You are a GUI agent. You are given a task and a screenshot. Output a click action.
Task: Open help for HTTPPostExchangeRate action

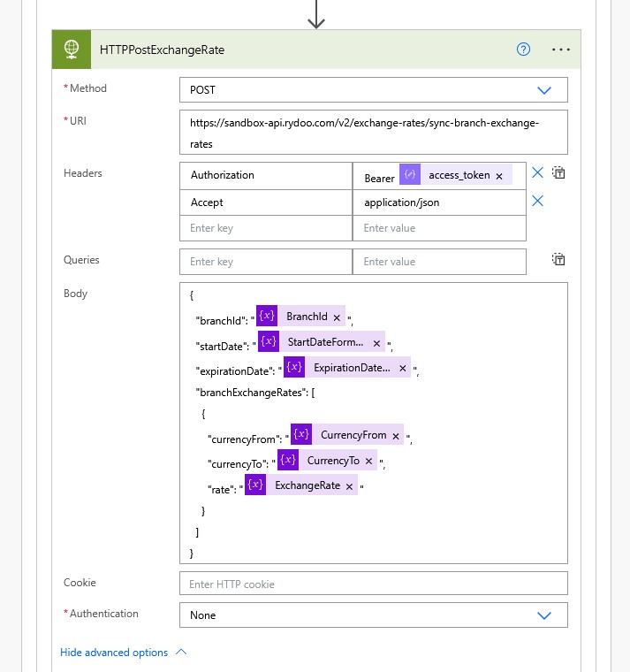[x=523, y=50]
